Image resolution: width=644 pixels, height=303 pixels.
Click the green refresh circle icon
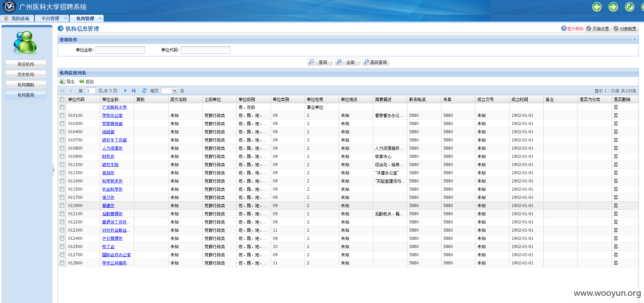(x=629, y=7)
